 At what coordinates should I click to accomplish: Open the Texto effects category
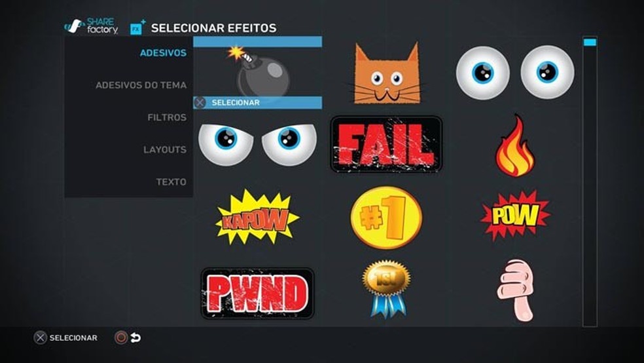click(x=171, y=181)
